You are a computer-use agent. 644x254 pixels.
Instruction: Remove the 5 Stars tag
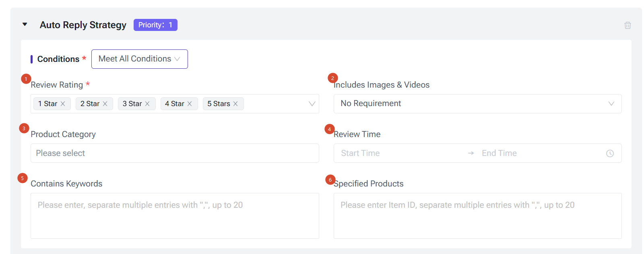[235, 104]
